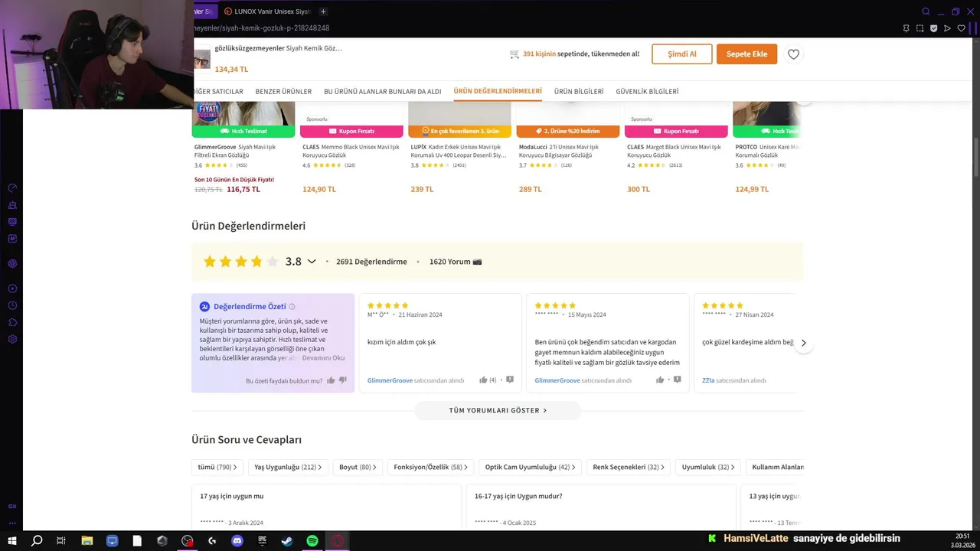
Task: Open File Explorer from taskbar
Action: (87, 540)
